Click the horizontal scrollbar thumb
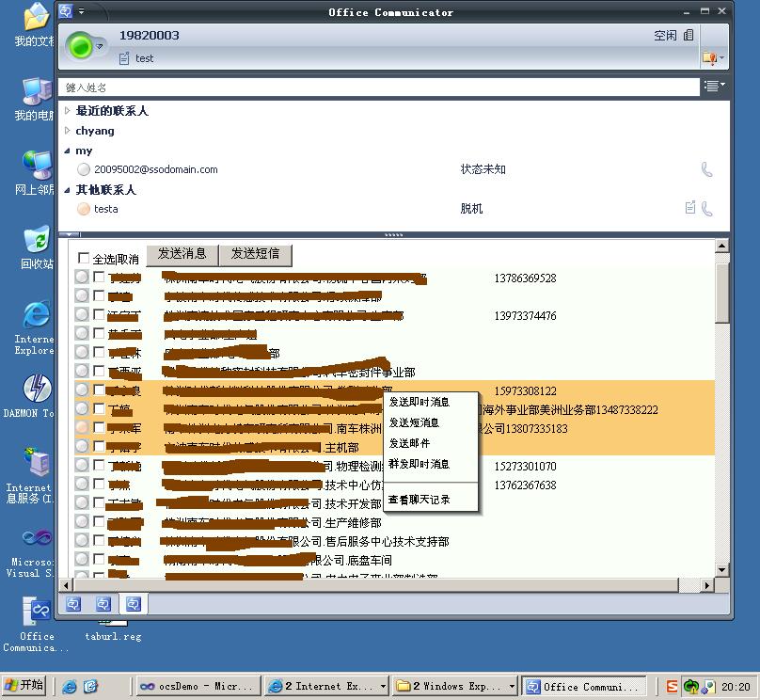 coord(375,585)
